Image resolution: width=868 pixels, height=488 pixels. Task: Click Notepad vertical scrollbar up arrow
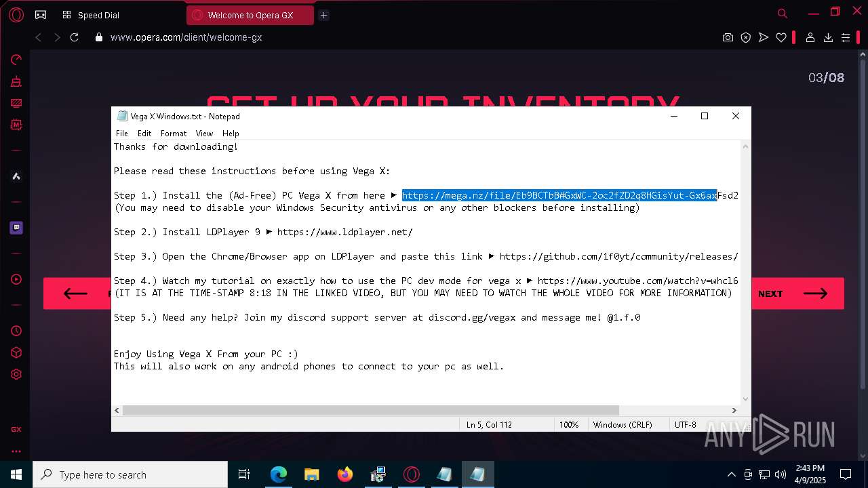pyautogui.click(x=746, y=146)
